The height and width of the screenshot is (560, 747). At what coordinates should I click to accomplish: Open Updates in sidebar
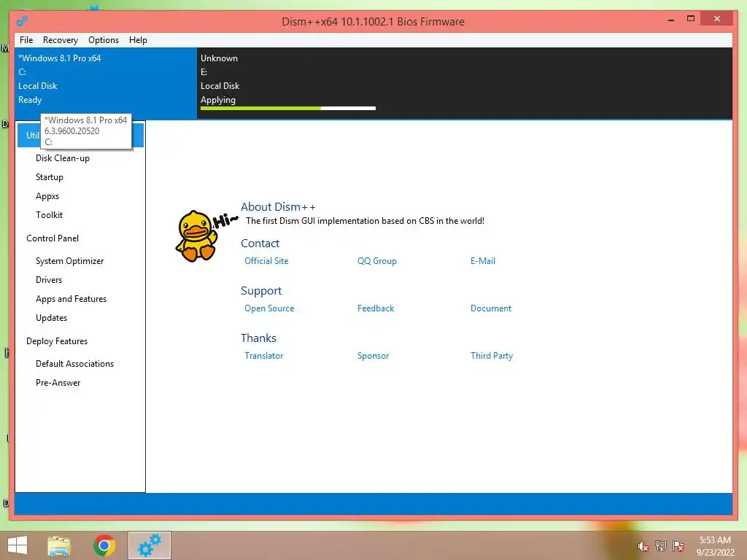(52, 318)
